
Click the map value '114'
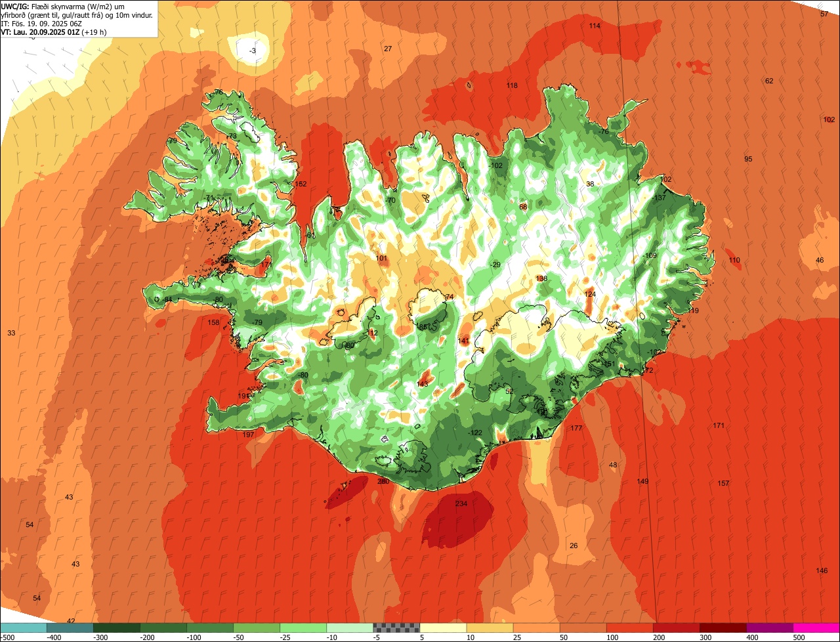(595, 26)
